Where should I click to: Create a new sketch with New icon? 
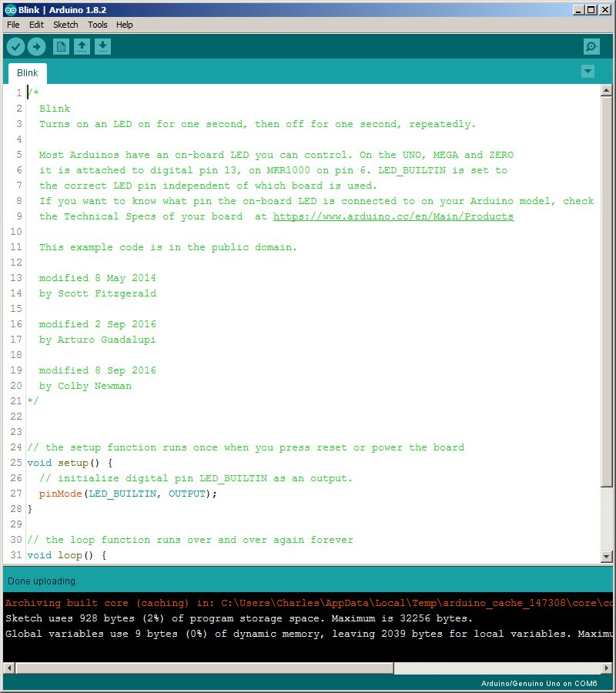point(61,47)
